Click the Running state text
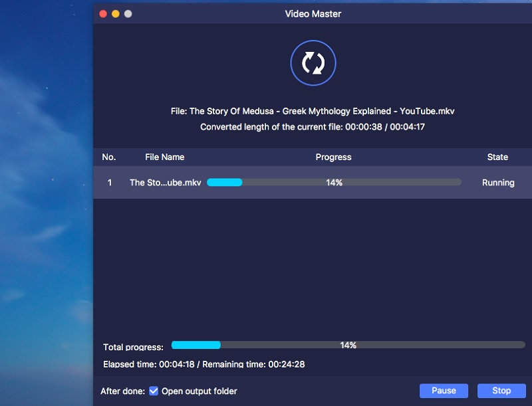Viewport: 532px width, 406px height. pos(497,183)
